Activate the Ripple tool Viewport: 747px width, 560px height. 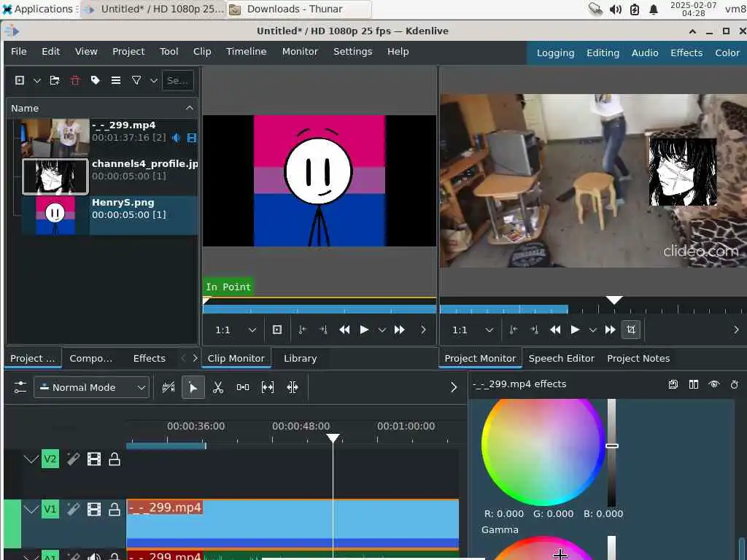tap(293, 387)
